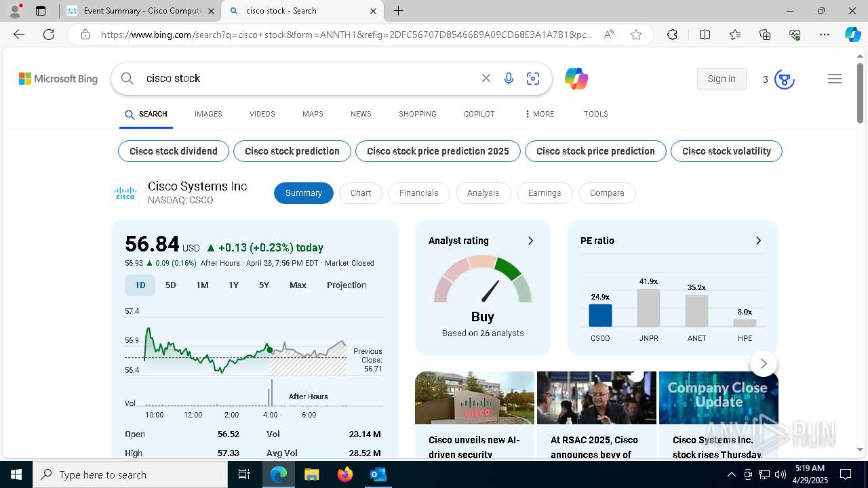Viewport: 868px width, 488px height.
Task: Switch to Event Summary Cisco tab
Action: [x=141, y=11]
